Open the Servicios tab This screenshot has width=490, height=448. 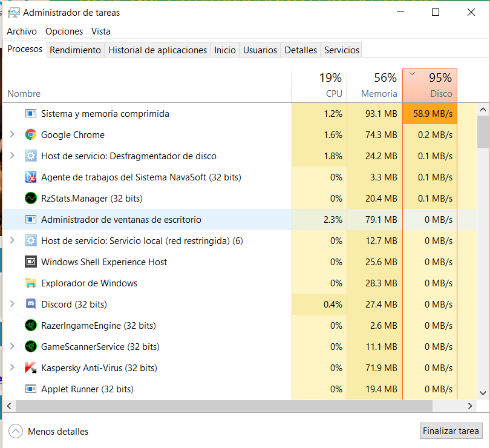tap(342, 50)
